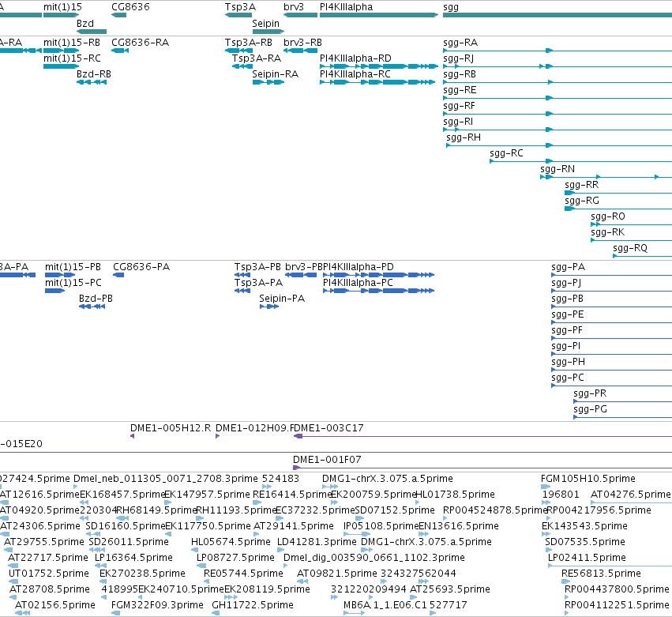Select EST RE56813.5prime
672x617 pixels.
[x=565, y=581]
